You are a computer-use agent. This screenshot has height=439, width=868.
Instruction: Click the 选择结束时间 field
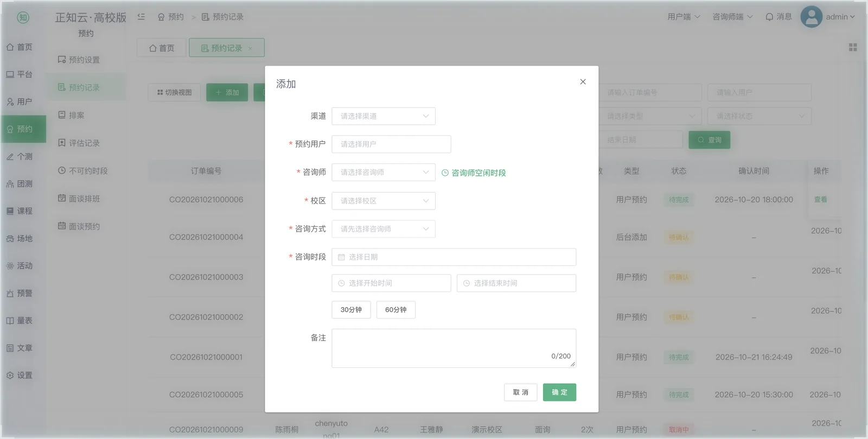pos(516,283)
